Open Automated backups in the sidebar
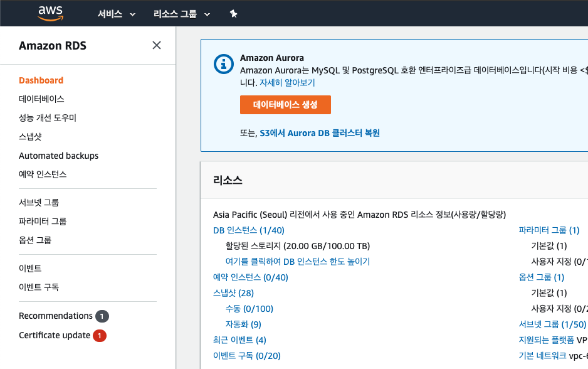This screenshot has width=588, height=369. [x=58, y=156]
